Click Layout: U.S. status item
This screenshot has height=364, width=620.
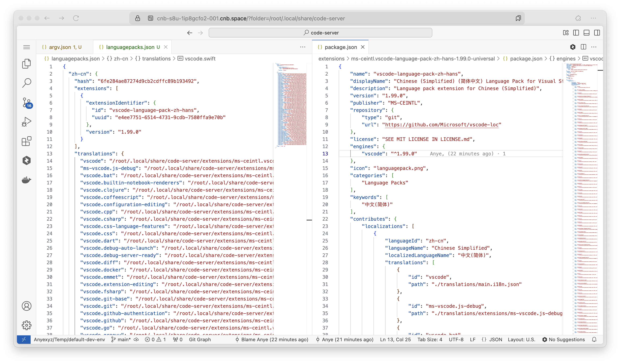point(521,339)
